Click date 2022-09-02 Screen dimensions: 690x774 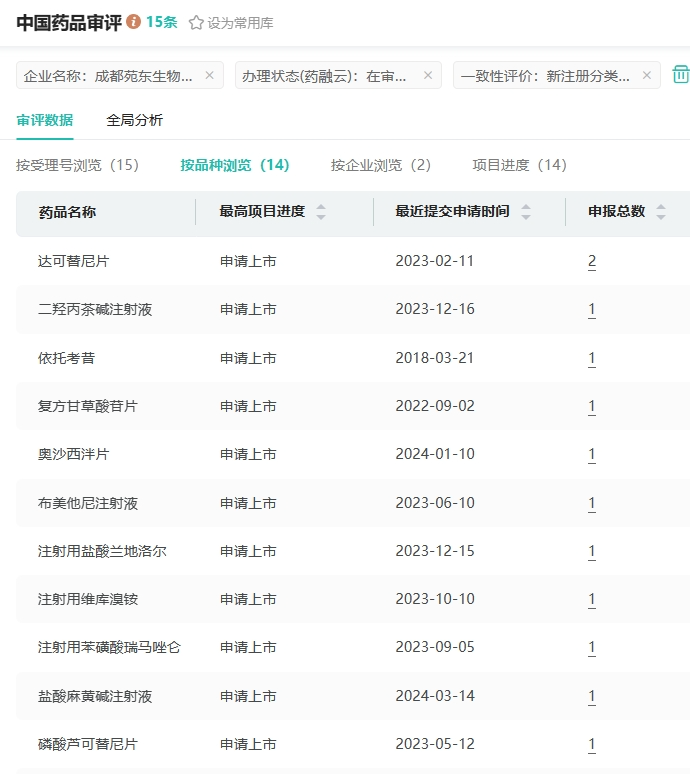[434, 406]
